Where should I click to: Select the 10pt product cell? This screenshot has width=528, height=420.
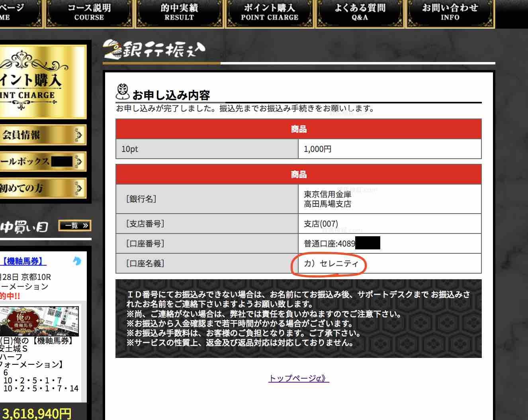[x=207, y=149]
